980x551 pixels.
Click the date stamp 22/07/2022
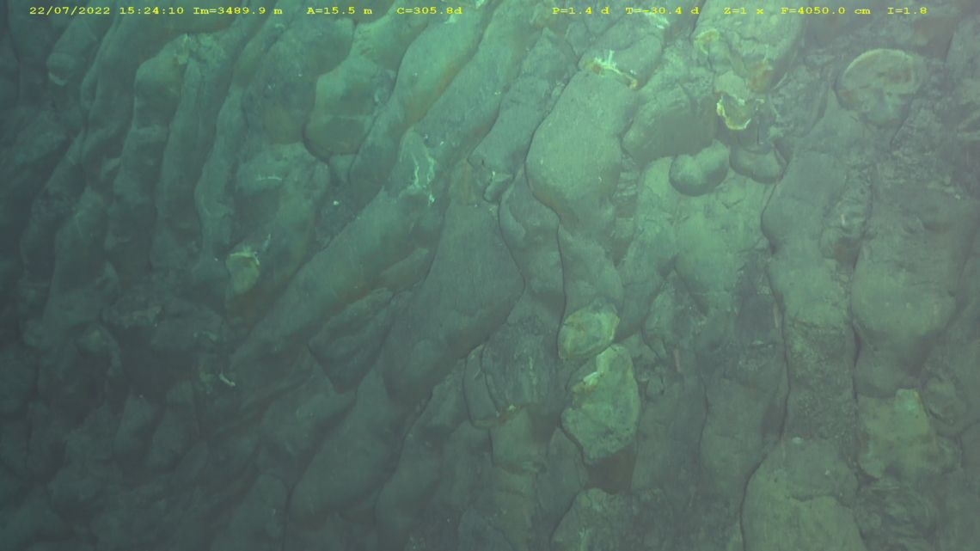70,10
